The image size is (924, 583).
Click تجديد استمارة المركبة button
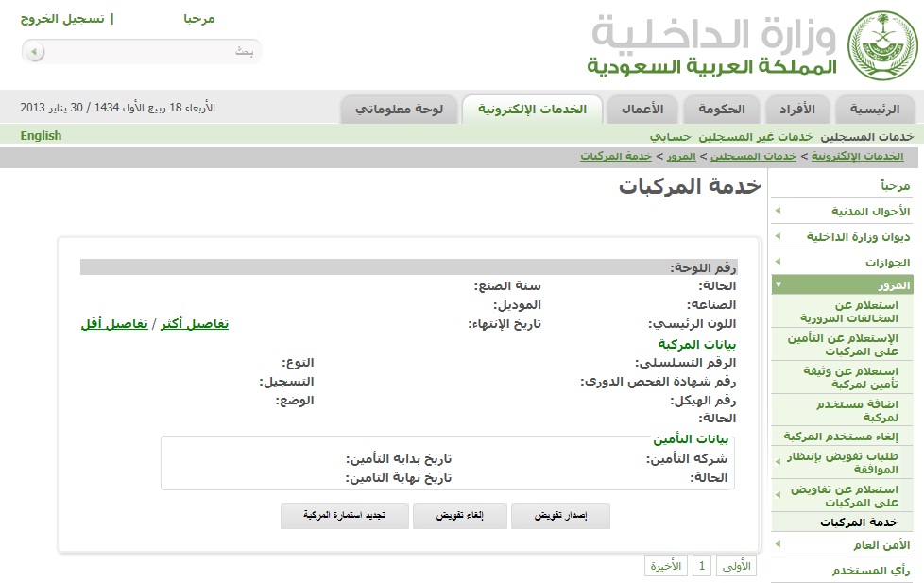(x=344, y=516)
